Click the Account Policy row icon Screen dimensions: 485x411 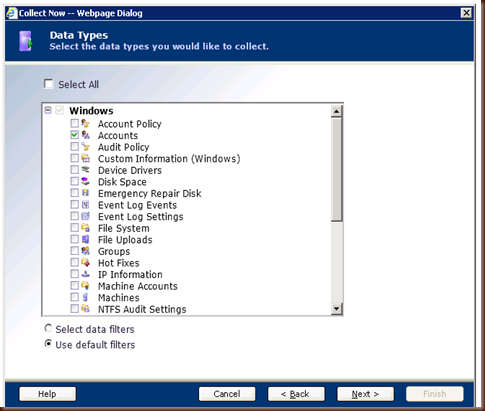(86, 123)
